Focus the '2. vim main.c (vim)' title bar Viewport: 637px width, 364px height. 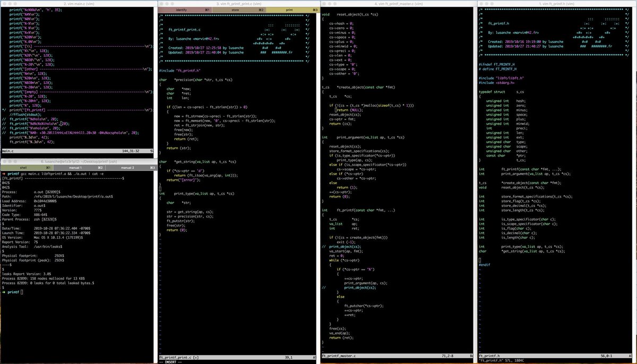point(79,3)
